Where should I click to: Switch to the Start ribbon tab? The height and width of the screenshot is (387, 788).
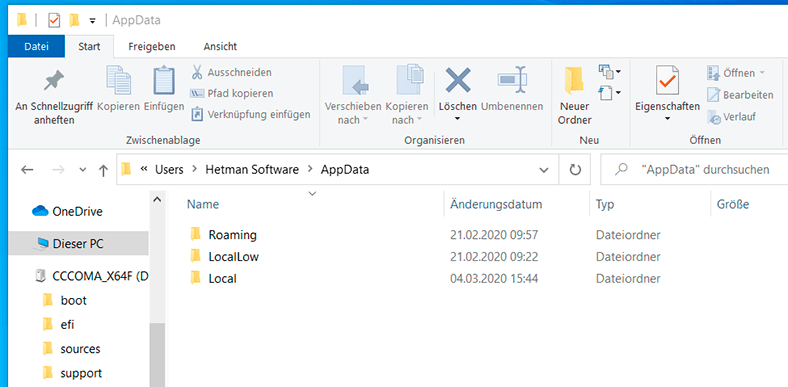[x=89, y=46]
